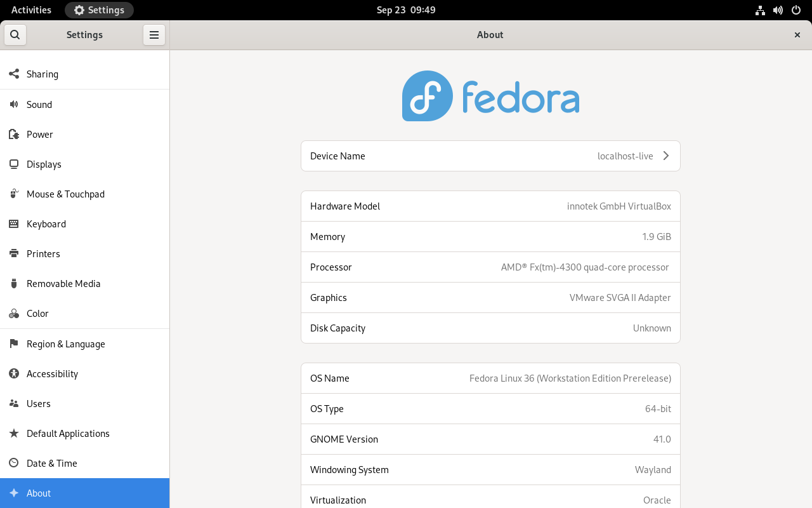The height and width of the screenshot is (508, 812).
Task: Select Color settings panel
Action: [85, 313]
